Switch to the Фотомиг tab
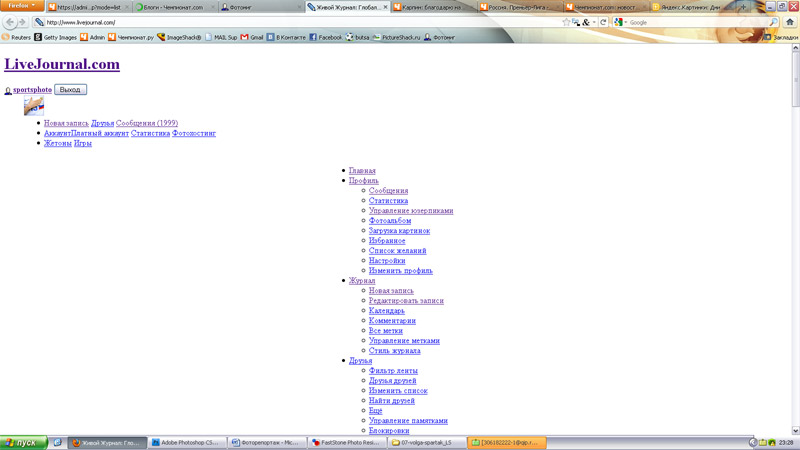 coord(261,7)
